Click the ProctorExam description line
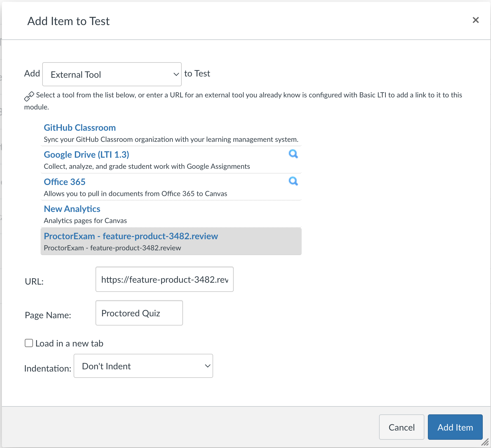Screen dimensions: 491x448 coord(112,248)
